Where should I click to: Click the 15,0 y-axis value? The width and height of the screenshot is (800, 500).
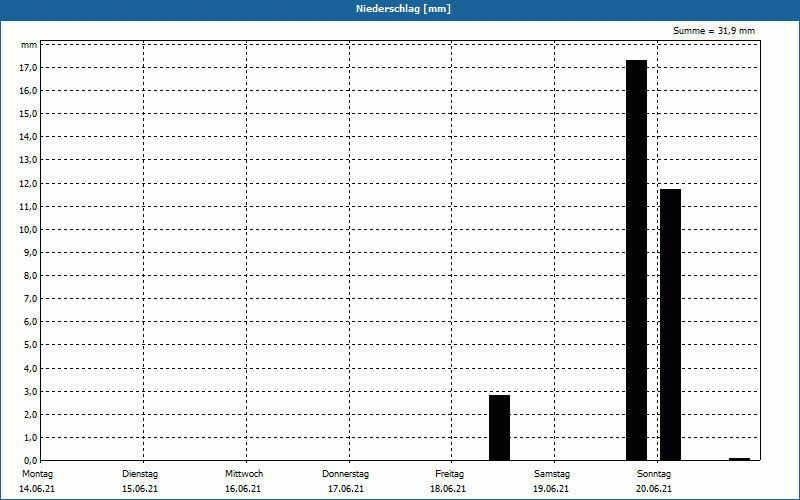[28, 113]
